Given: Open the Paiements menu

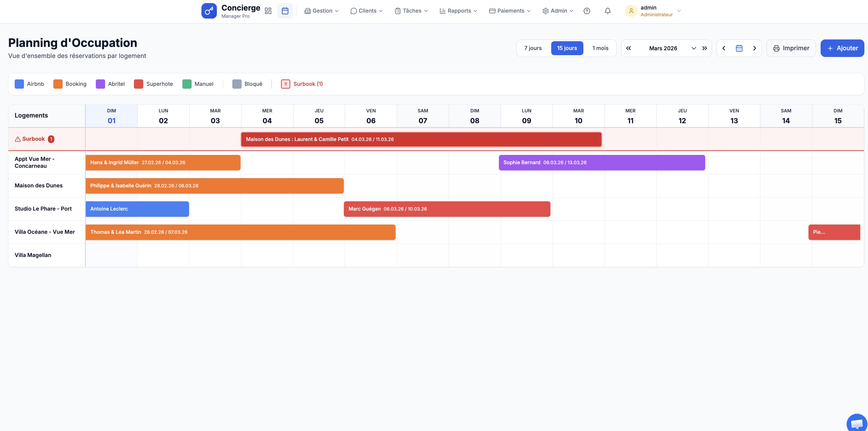Looking at the screenshot, I should (510, 11).
